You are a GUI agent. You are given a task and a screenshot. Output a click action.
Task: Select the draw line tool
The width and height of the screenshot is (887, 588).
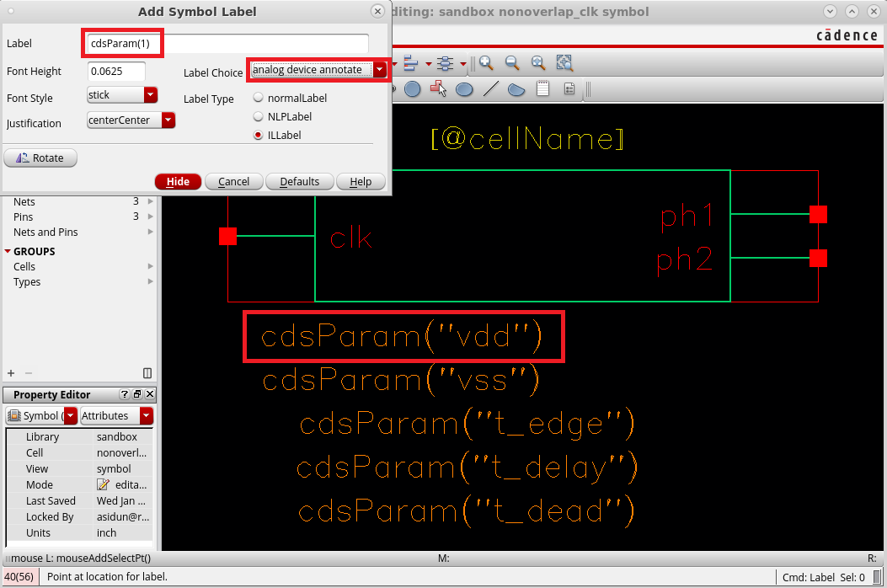point(491,88)
